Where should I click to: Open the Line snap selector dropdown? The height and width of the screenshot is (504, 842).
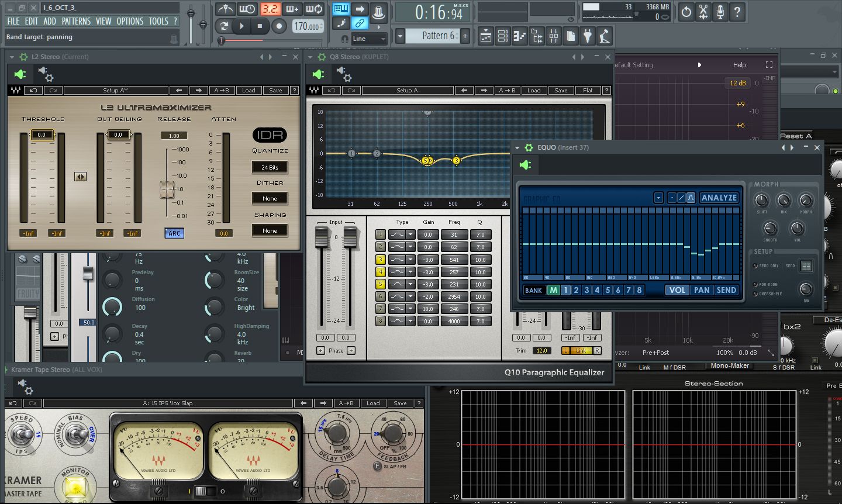(x=370, y=39)
